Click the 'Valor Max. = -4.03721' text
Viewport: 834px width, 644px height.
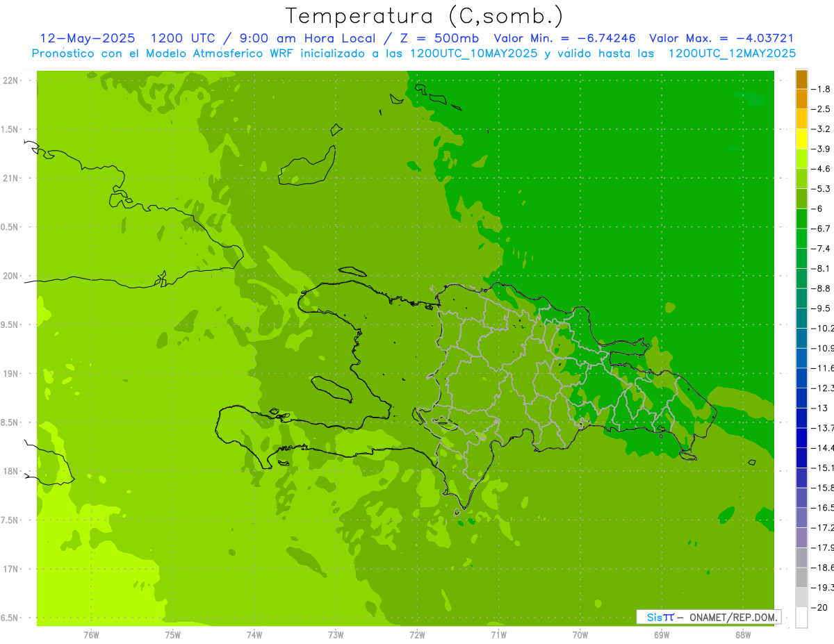[721, 38]
